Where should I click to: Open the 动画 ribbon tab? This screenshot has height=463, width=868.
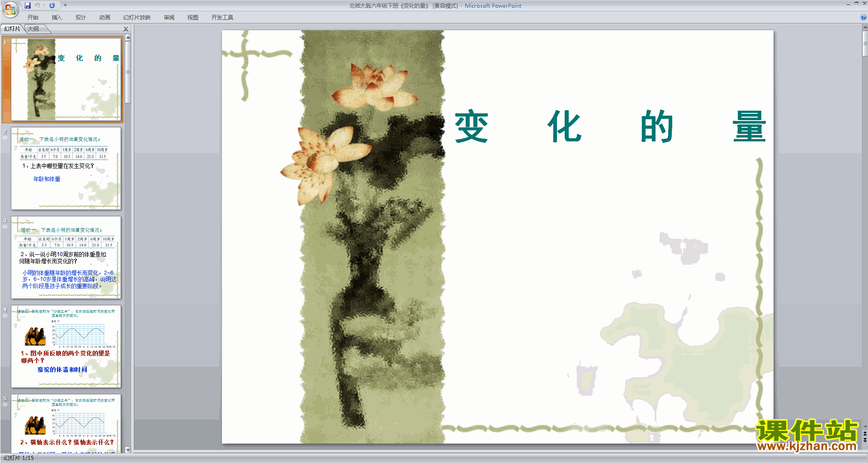(105, 18)
